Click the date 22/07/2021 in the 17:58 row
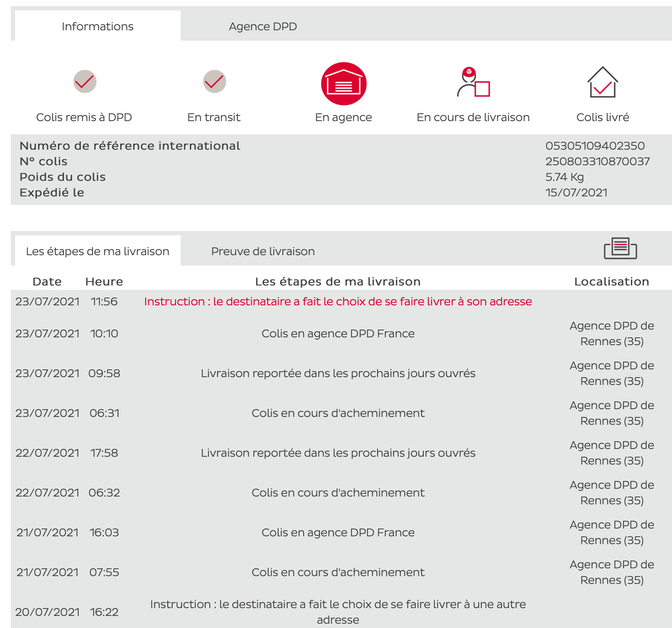The image size is (672, 628). click(x=48, y=453)
